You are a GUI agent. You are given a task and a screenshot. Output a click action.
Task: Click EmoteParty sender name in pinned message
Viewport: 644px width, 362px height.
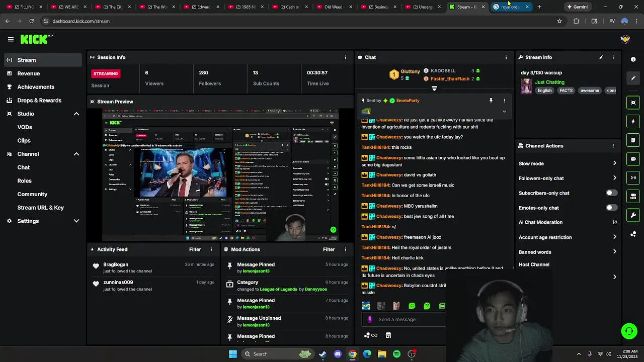click(408, 101)
